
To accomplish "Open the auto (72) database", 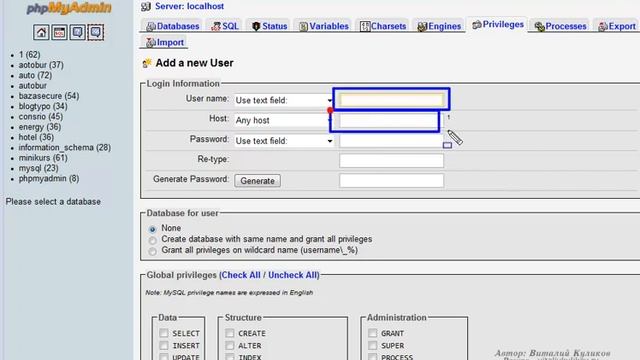I will (x=35, y=75).
